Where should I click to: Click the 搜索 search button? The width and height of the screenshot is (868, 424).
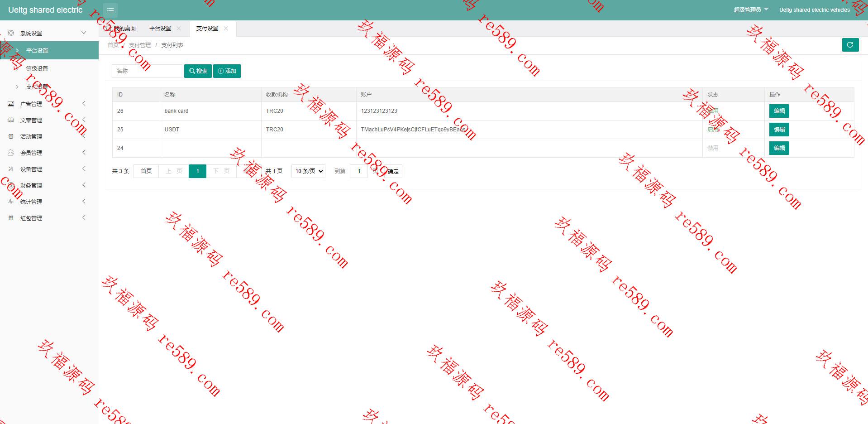198,71
